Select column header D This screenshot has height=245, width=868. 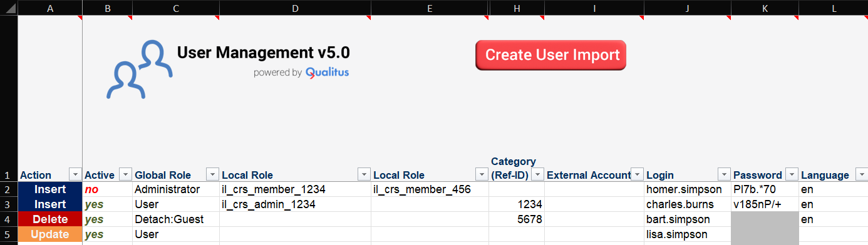pos(295,7)
